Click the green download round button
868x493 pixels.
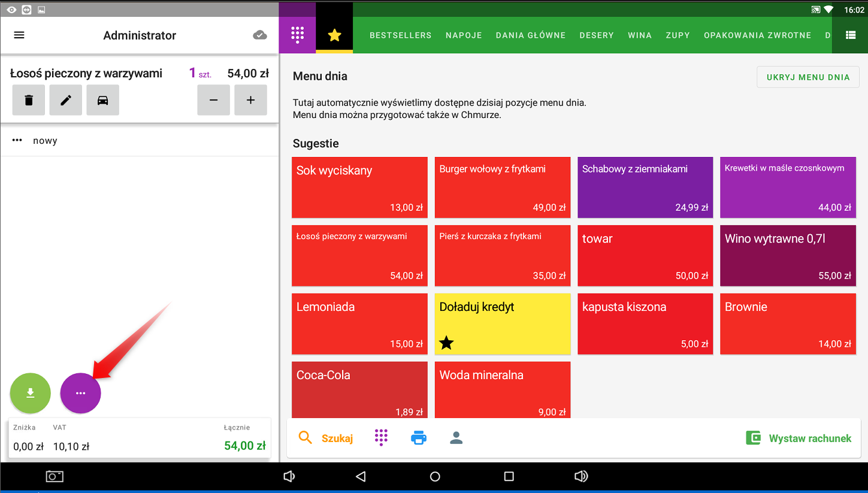pyautogui.click(x=31, y=393)
